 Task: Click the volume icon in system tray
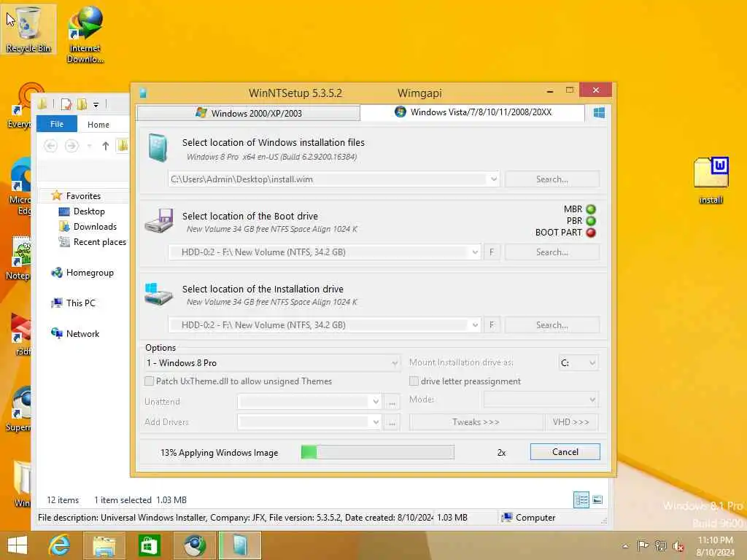(678, 546)
